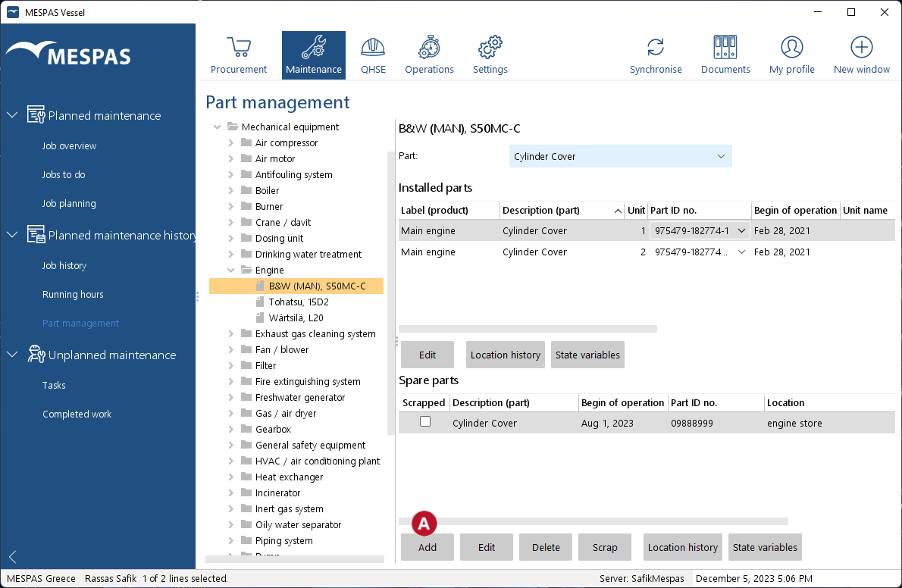902x588 pixels.
Task: Select the Oily water separator folder
Action: point(298,524)
